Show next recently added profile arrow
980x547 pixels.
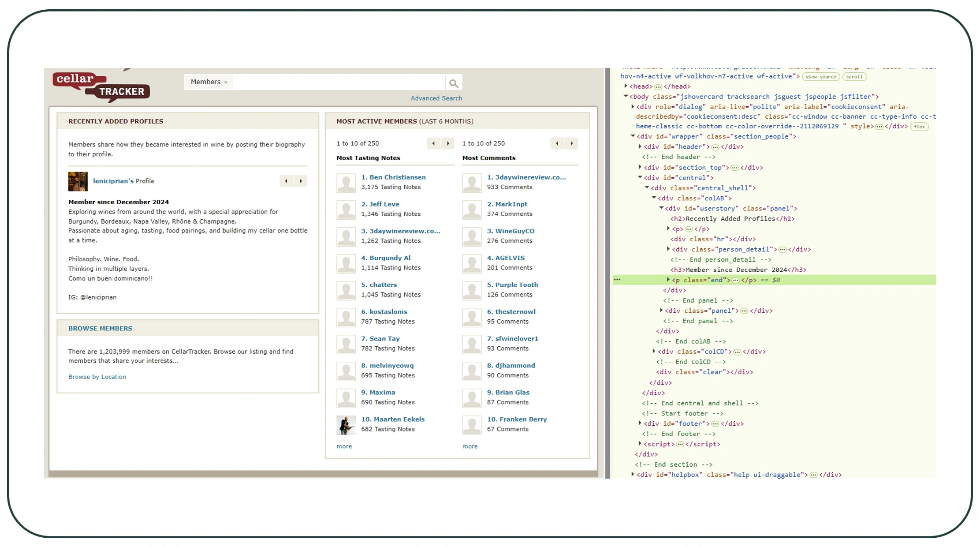pyautogui.click(x=301, y=181)
